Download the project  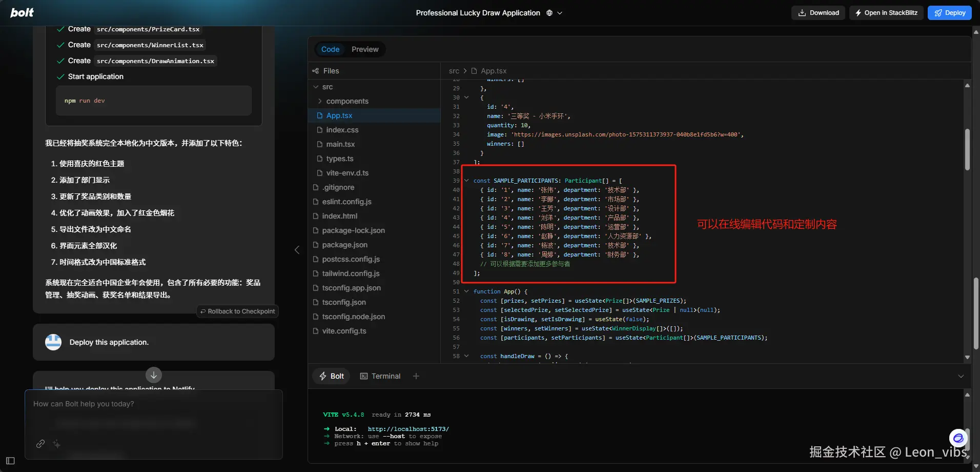(819, 13)
